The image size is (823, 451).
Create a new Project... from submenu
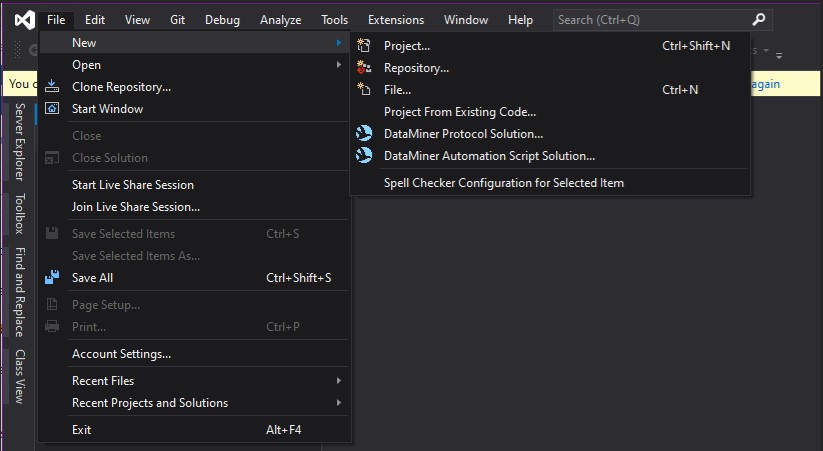tap(550, 46)
